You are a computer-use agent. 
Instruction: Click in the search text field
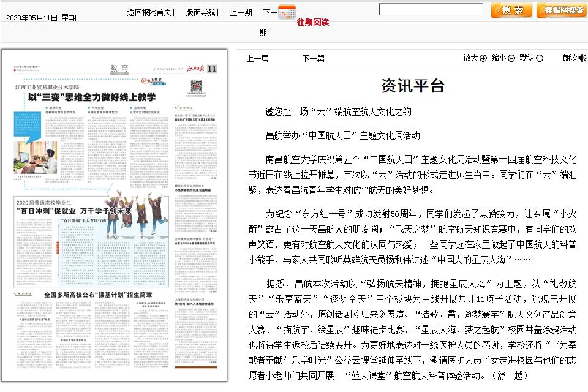coord(431,10)
